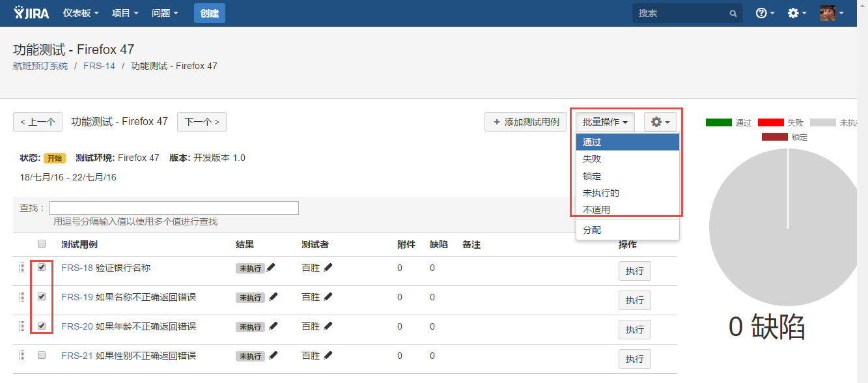Expand the 问题 dropdown
The width and height of the screenshot is (868, 383).
tap(165, 13)
